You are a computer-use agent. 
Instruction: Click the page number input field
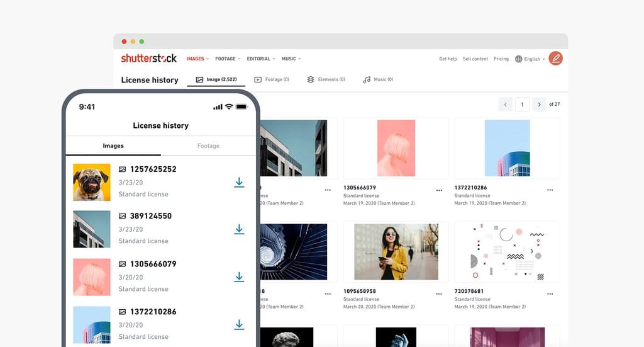[x=522, y=105]
